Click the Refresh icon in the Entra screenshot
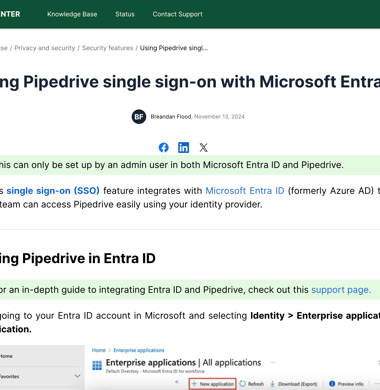Screen dimensions: 380x390 242,384
